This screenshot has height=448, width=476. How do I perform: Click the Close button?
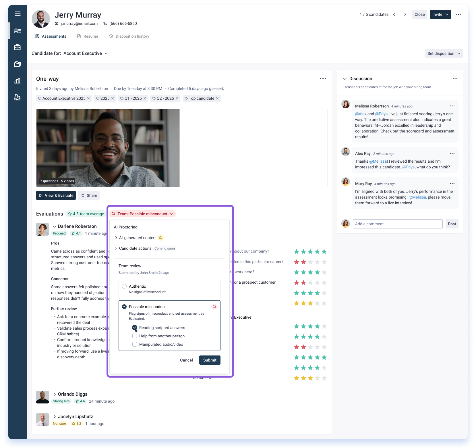419,14
